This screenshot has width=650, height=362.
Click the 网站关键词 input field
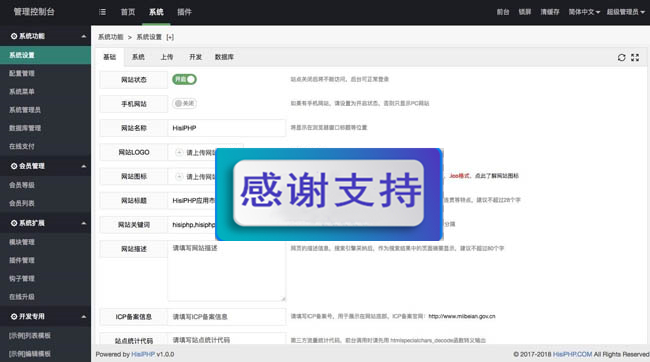(192, 225)
